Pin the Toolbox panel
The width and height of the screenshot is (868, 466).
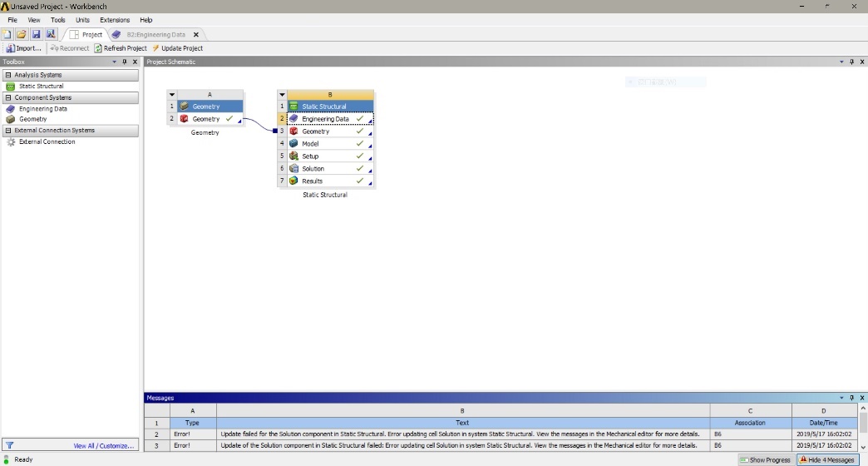(x=124, y=62)
